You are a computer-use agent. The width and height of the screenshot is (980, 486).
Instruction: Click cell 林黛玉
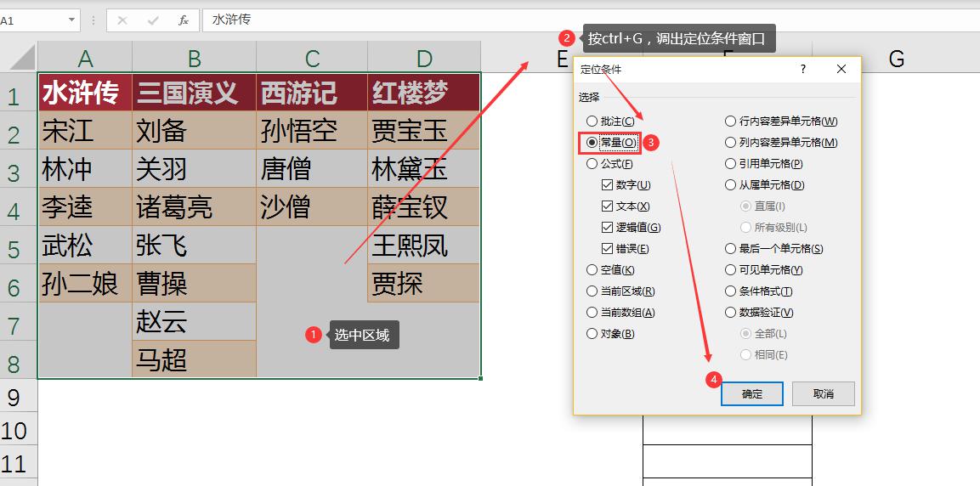coord(424,169)
